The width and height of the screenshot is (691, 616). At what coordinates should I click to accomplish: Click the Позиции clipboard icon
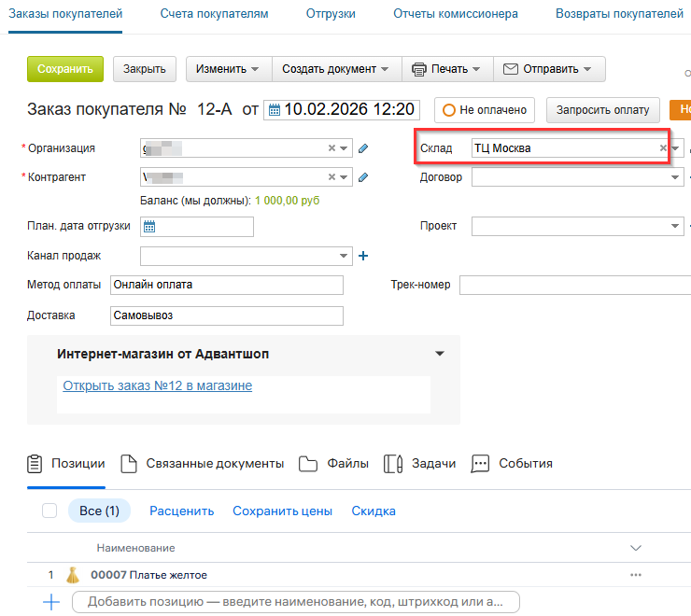coord(35,464)
